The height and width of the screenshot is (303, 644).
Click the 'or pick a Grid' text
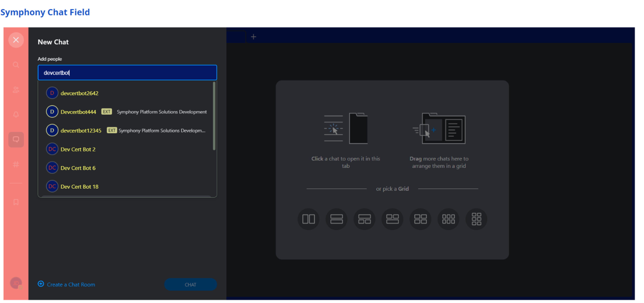pyautogui.click(x=392, y=189)
